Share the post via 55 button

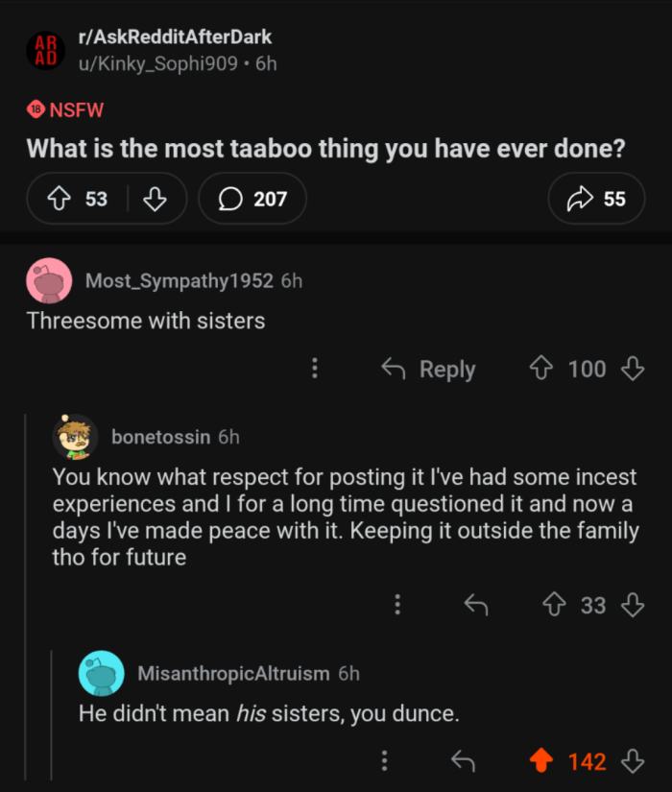(596, 199)
